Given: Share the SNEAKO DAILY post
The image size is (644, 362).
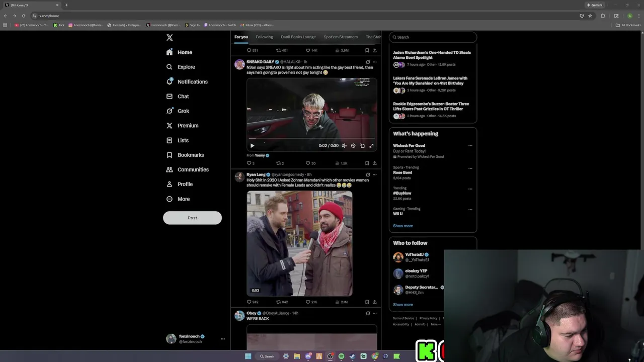Looking at the screenshot, I should tap(374, 163).
